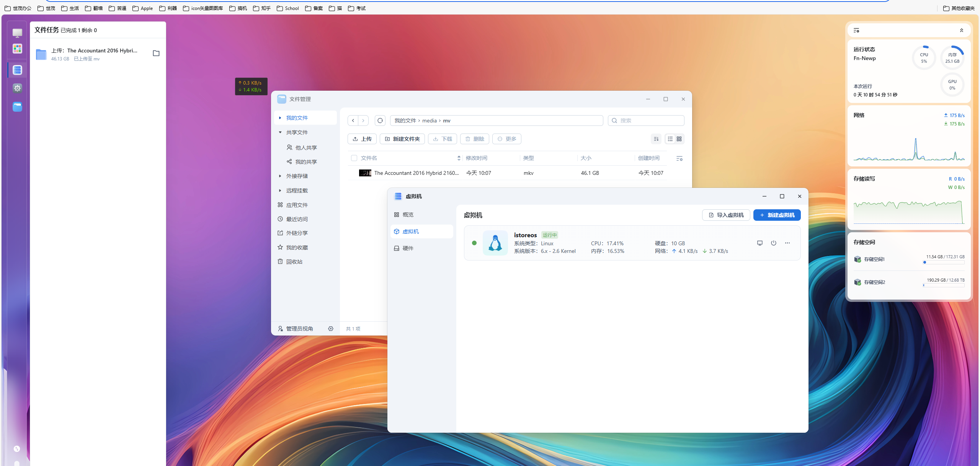980x466 pixels.
Task: Open the more options ellipsis for istoreos
Action: [x=787, y=243]
